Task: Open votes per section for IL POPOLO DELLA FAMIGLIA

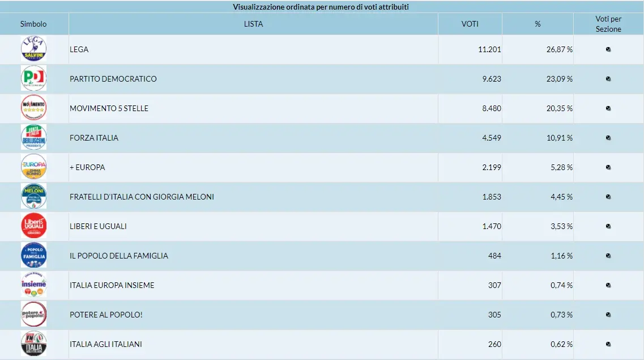Action: click(x=608, y=256)
